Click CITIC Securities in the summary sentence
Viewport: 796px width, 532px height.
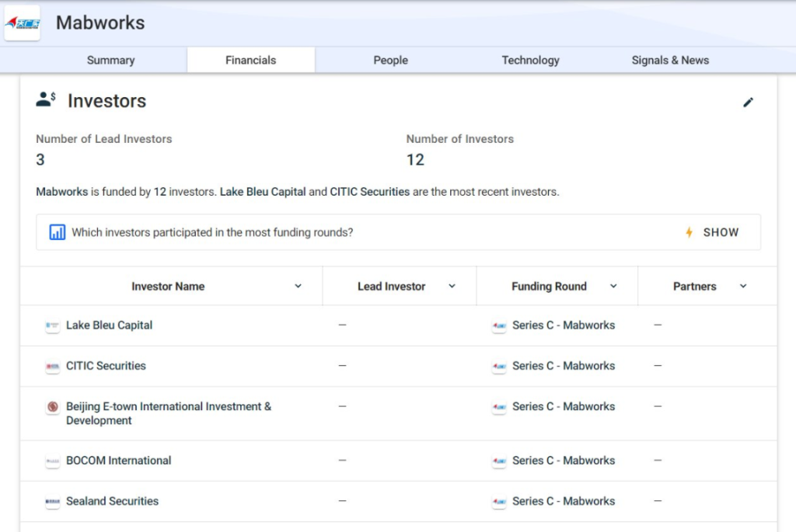pos(369,192)
